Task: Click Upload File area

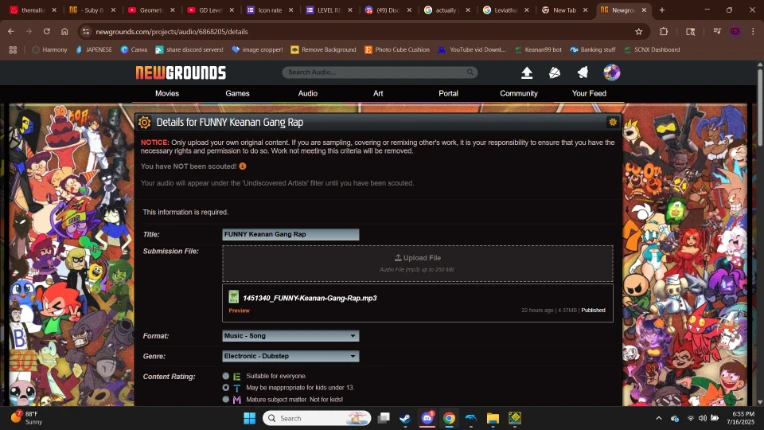Action: tap(418, 263)
